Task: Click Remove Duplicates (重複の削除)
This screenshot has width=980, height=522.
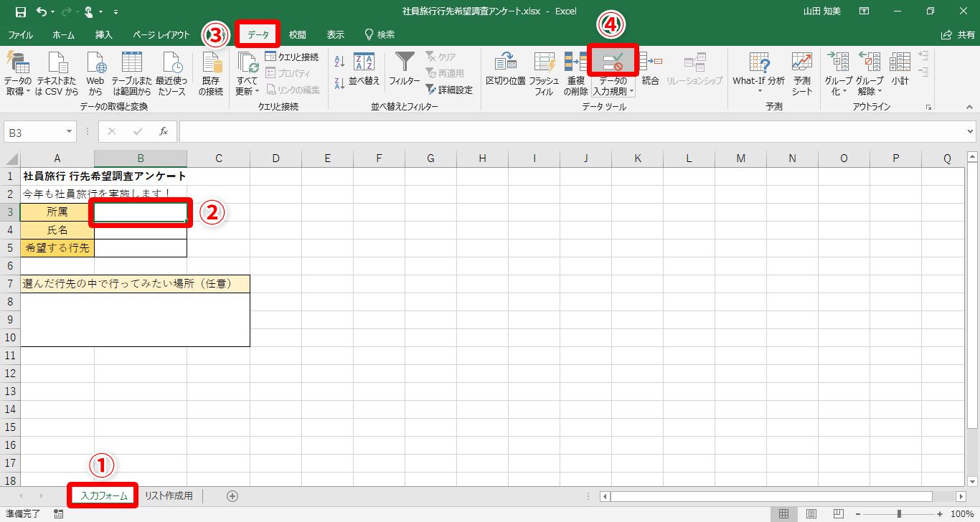Action: tap(576, 74)
